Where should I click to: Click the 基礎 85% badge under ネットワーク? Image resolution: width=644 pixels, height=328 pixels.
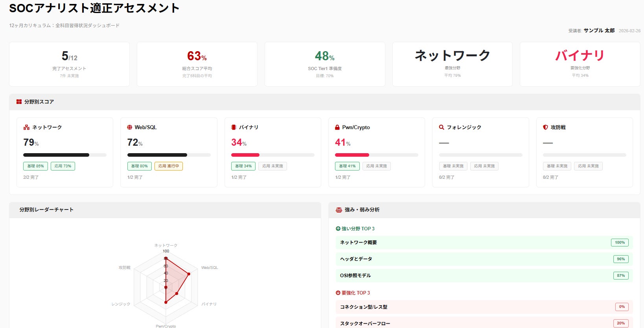pyautogui.click(x=35, y=166)
